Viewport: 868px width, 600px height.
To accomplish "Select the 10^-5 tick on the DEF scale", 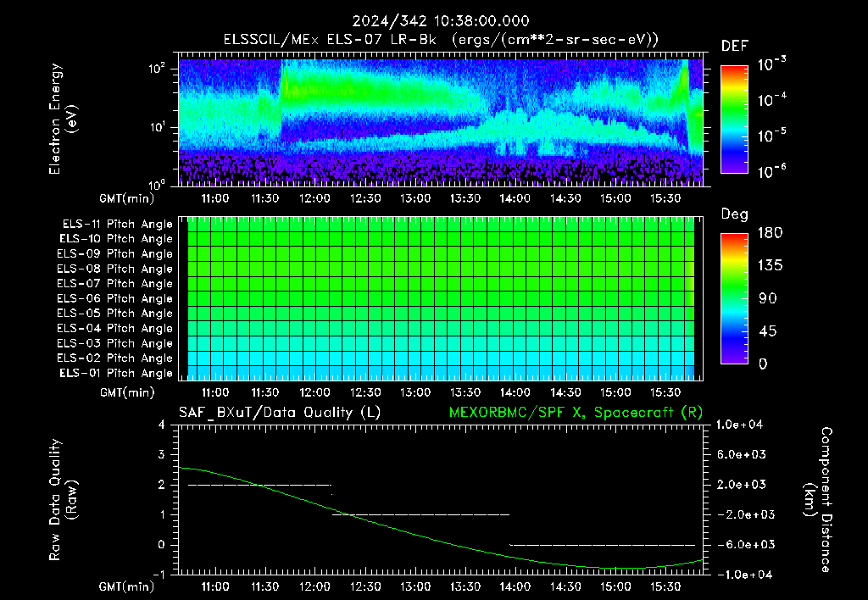I will pos(771,136).
